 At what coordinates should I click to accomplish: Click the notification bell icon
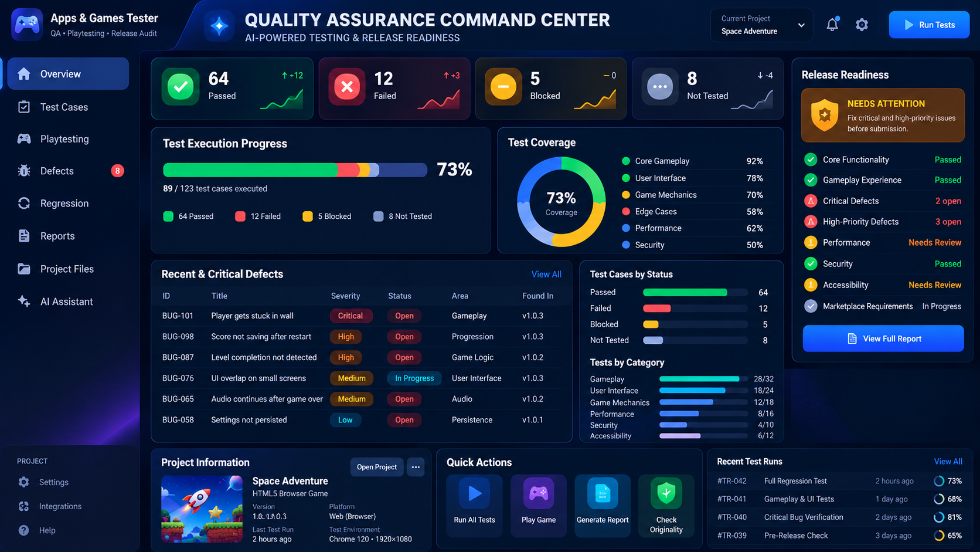(832, 25)
